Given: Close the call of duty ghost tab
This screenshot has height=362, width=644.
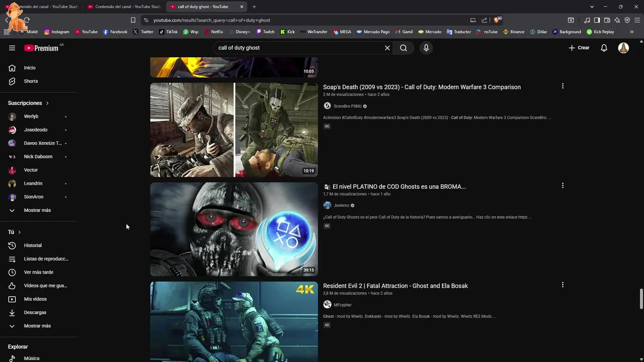Looking at the screenshot, I should coord(242,7).
